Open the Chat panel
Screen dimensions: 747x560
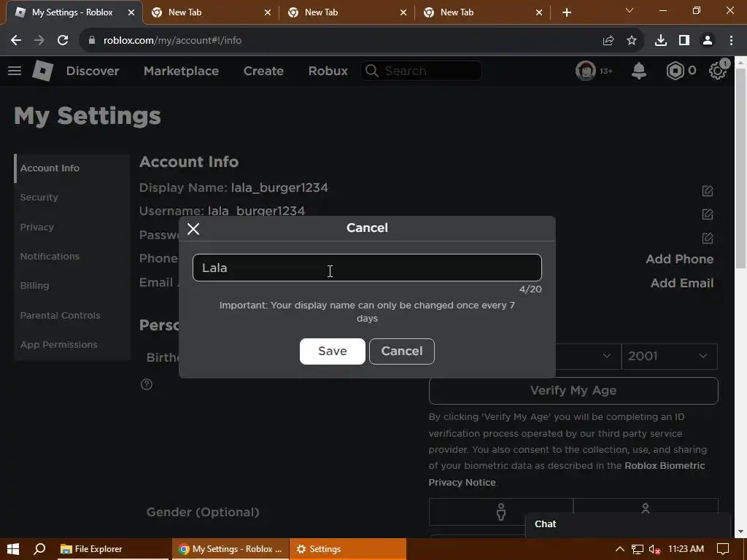click(628, 524)
